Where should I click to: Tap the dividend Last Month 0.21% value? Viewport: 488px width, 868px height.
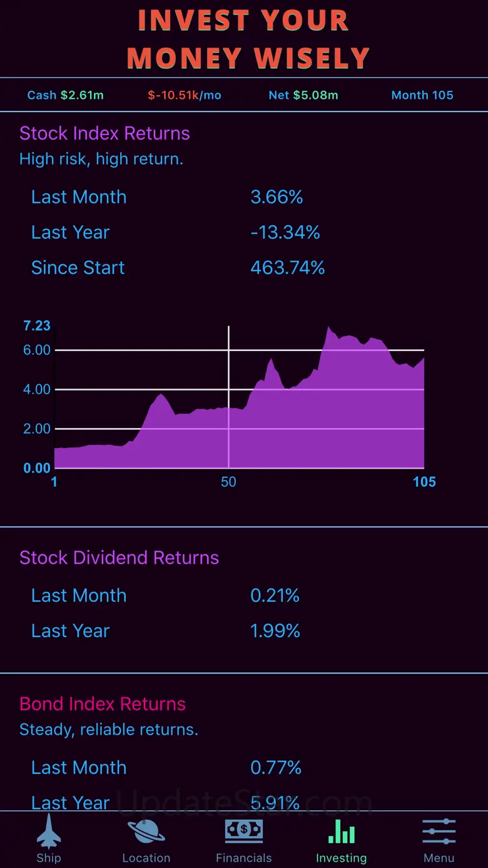coord(275,595)
